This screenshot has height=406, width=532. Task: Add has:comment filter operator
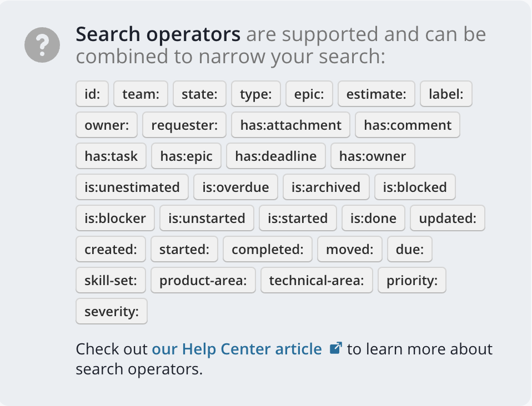pos(408,125)
